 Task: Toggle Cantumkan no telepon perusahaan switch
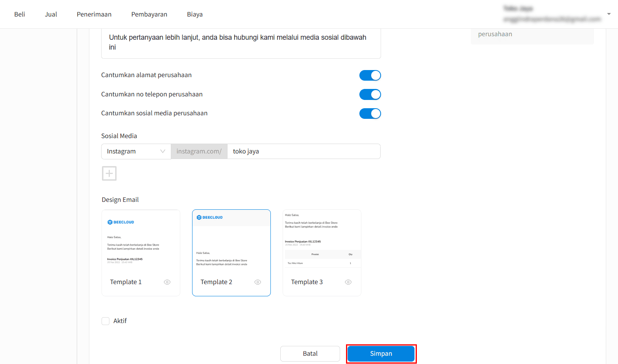tap(370, 94)
